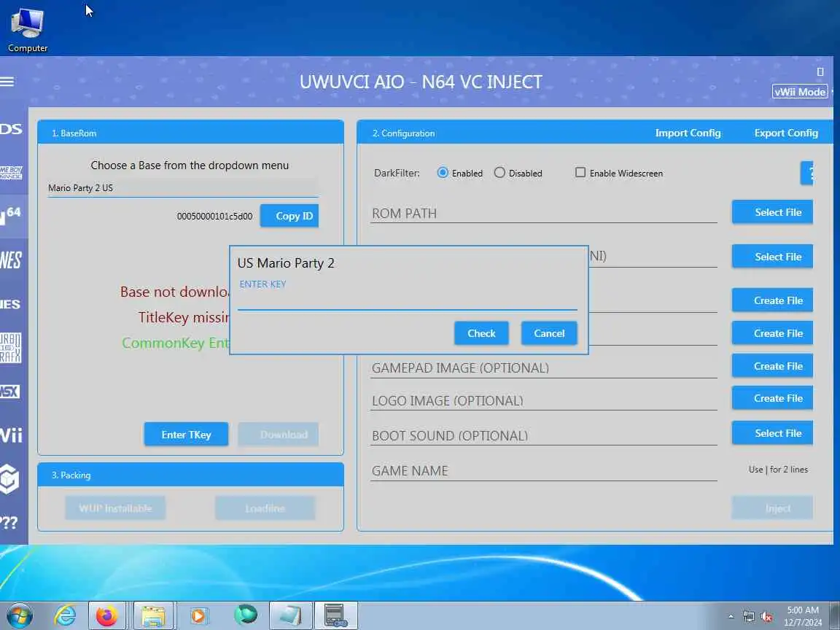
Task: Click the BOOT SOUND (OPTIONAL) field
Action: [544, 435]
